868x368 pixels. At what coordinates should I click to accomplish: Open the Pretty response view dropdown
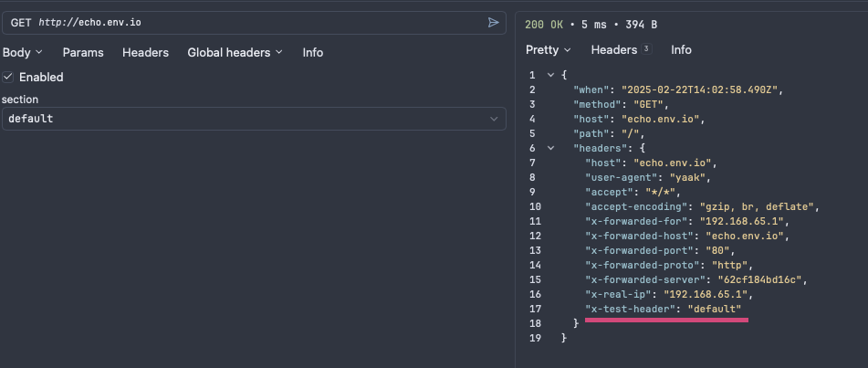(x=548, y=49)
